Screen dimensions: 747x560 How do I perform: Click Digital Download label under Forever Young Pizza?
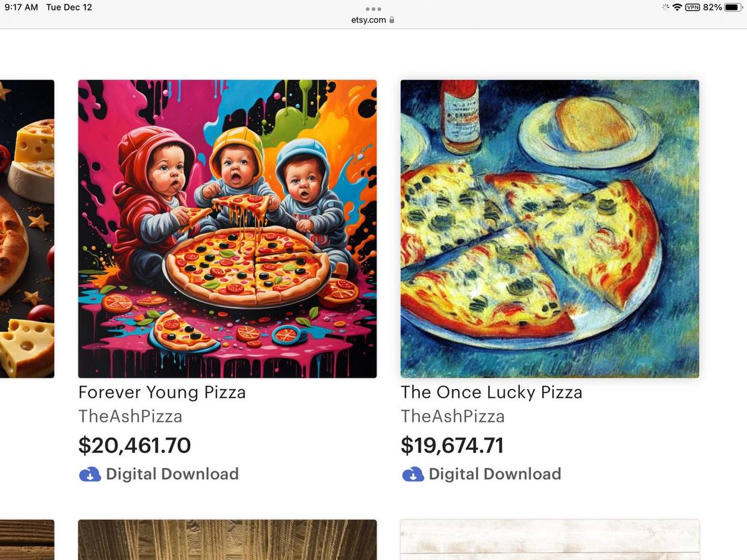click(x=172, y=474)
